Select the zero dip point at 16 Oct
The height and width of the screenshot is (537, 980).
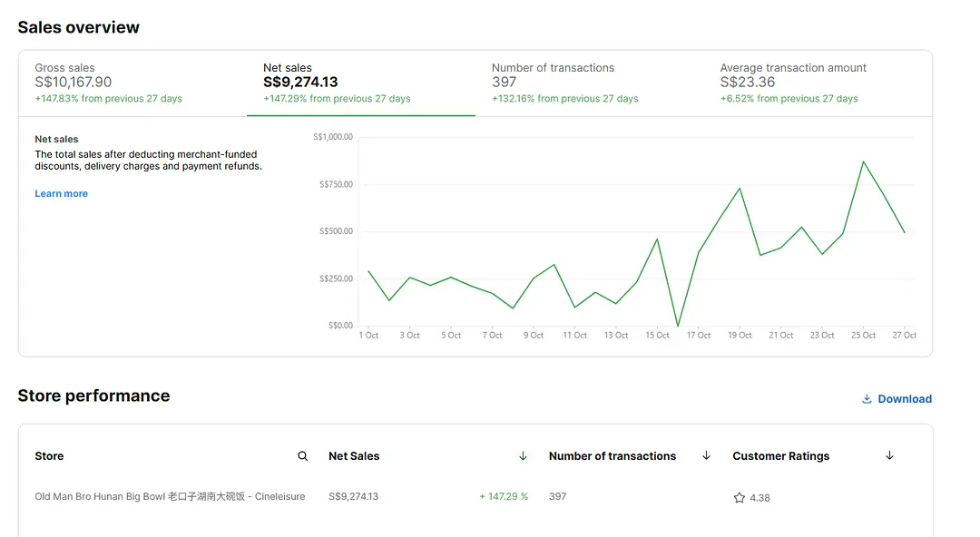click(x=678, y=326)
